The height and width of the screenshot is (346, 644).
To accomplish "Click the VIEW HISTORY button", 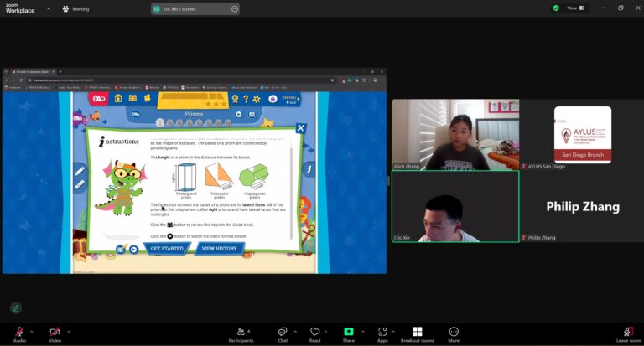I will [220, 249].
